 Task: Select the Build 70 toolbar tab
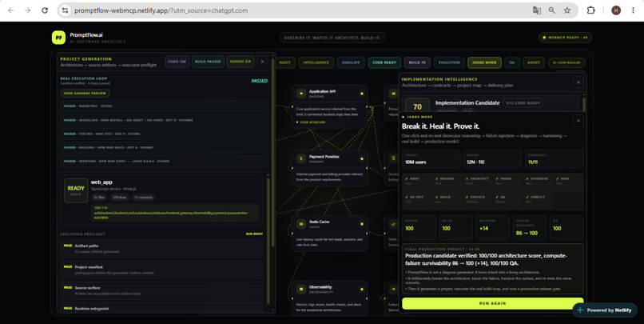click(x=417, y=62)
